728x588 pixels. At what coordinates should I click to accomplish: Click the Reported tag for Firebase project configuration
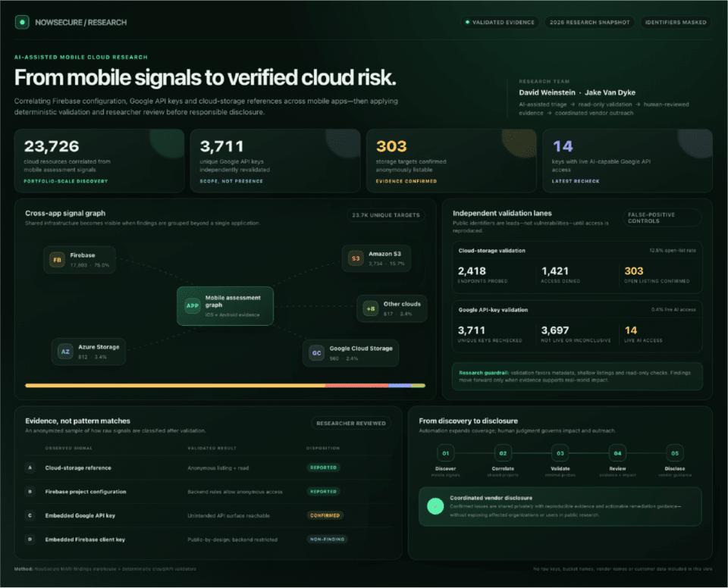point(323,492)
